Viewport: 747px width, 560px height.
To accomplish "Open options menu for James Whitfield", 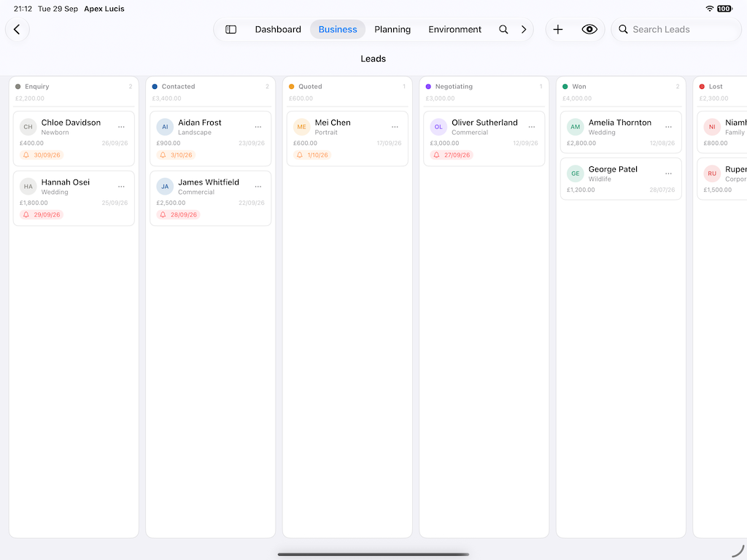I will click(x=258, y=187).
